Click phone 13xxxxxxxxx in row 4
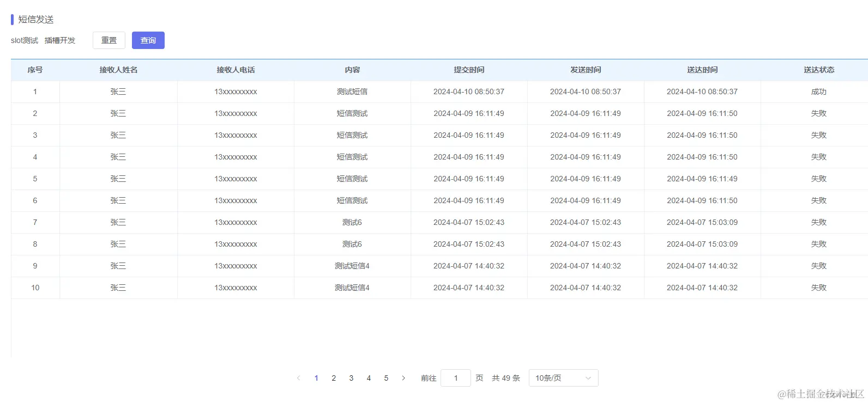 [236, 157]
